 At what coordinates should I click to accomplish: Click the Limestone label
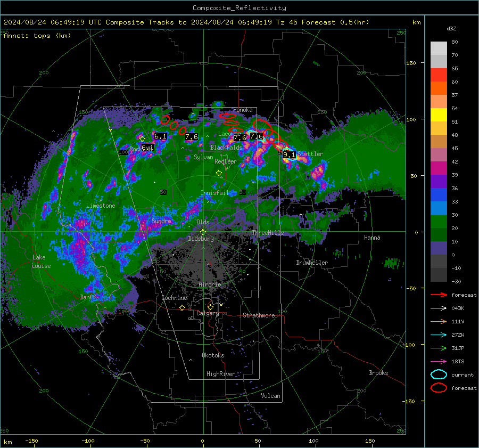(x=101, y=206)
